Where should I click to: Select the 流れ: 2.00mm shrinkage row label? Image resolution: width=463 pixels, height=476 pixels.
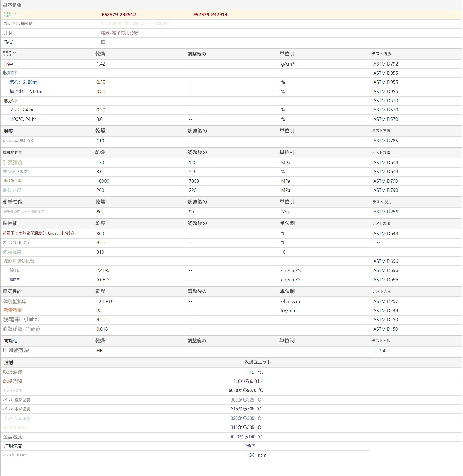23,82
